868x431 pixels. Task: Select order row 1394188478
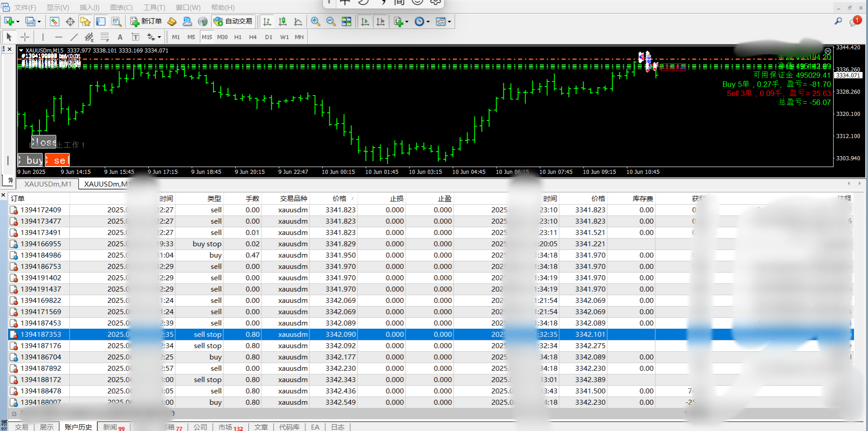pyautogui.click(x=41, y=391)
